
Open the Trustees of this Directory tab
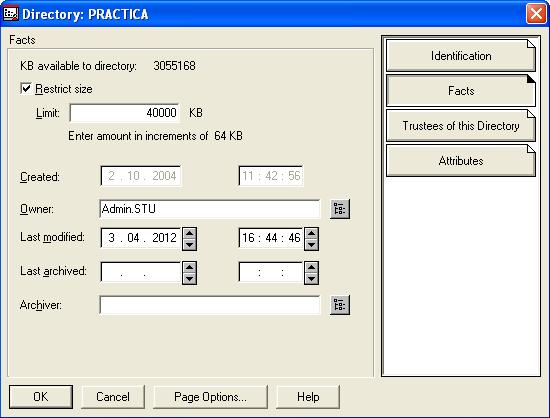pyautogui.click(x=461, y=126)
